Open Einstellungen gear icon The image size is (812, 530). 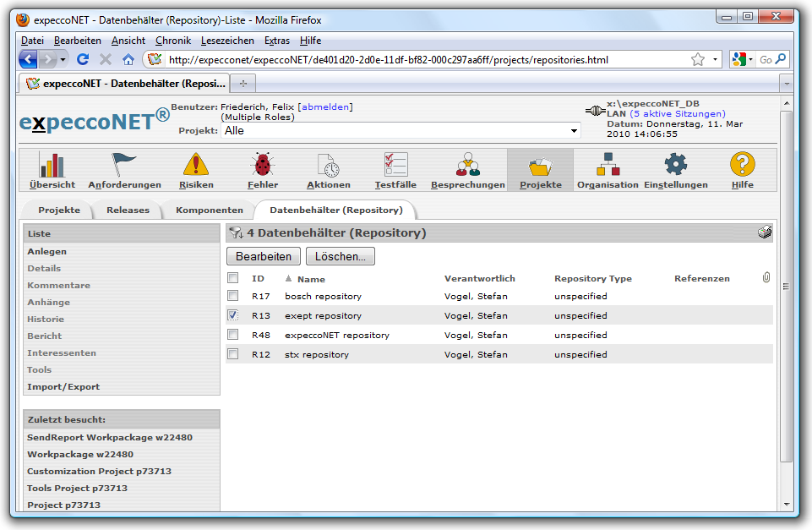click(x=676, y=165)
